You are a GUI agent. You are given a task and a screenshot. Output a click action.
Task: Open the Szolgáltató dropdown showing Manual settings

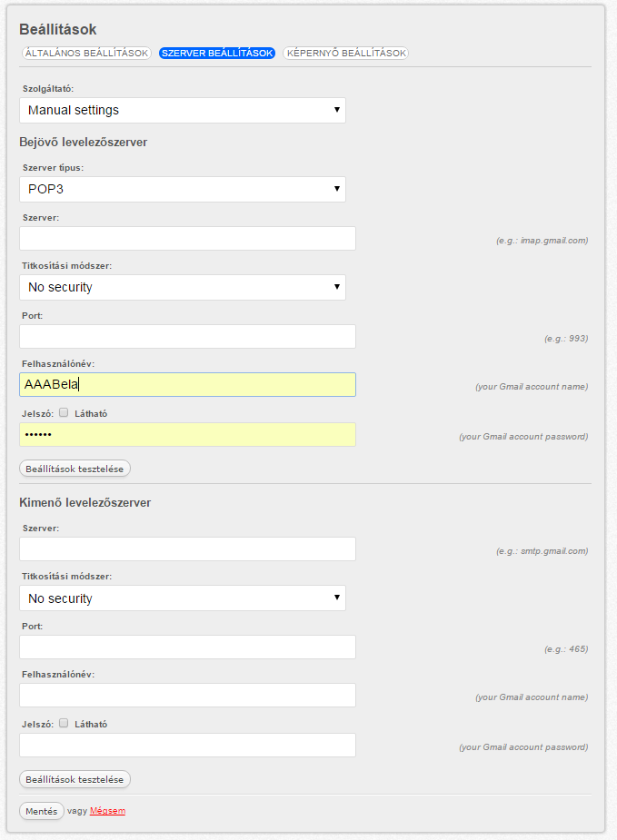click(x=183, y=111)
